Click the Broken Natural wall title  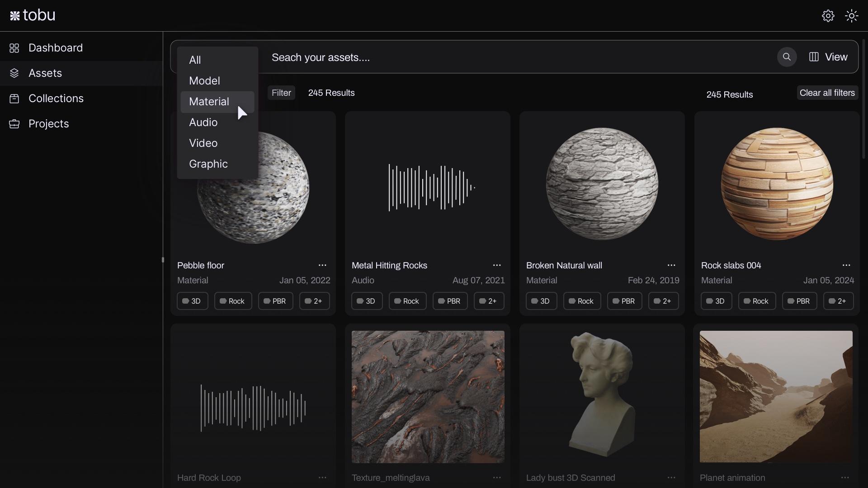(564, 266)
